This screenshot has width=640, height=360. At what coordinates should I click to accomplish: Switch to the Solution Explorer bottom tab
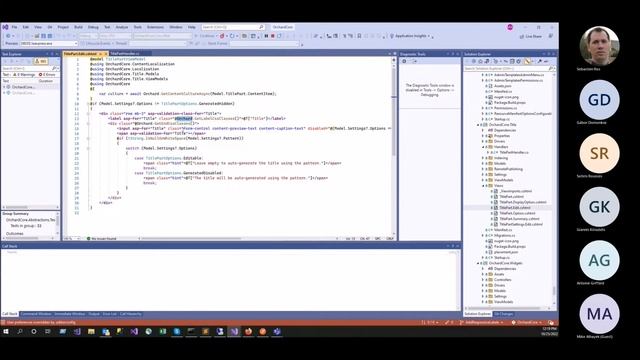coord(478,314)
